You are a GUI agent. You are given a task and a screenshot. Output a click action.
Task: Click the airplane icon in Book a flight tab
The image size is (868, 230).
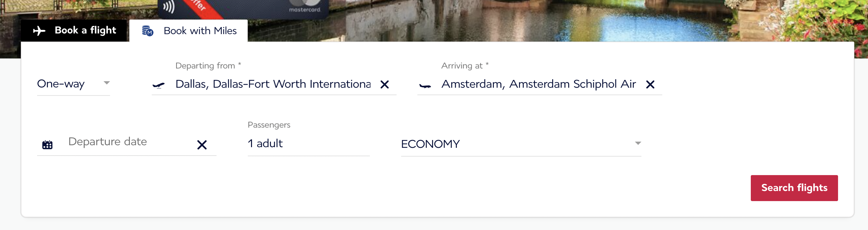click(x=39, y=31)
